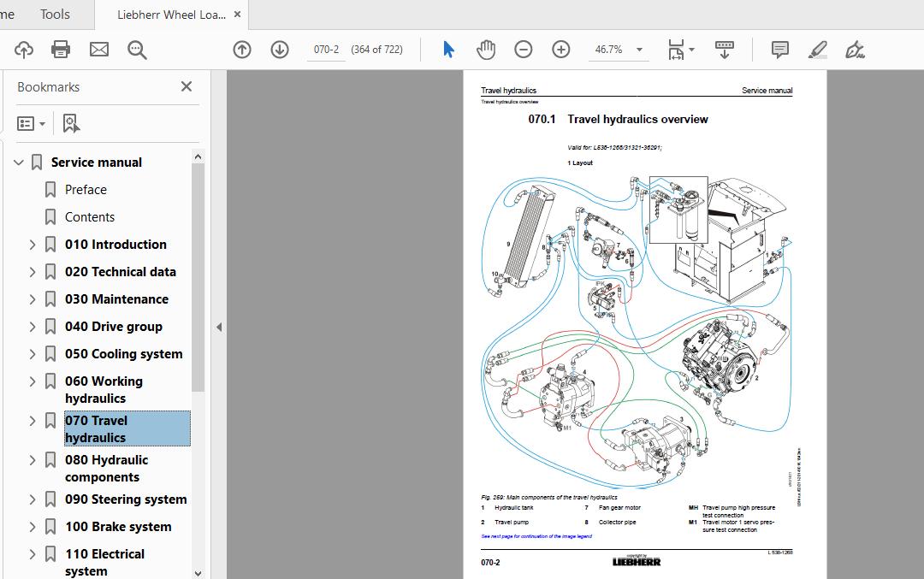
Task: Click the upload to cloud icon
Action: 24,50
